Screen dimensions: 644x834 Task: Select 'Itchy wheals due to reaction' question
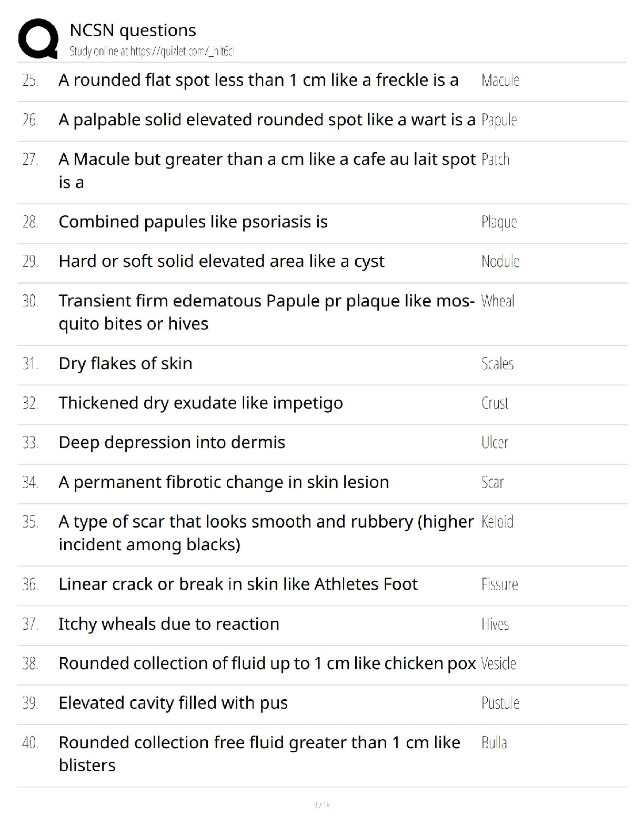168,624
